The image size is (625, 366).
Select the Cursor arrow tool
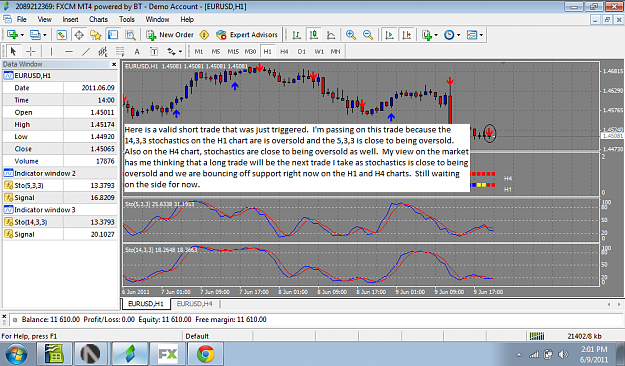(13, 51)
